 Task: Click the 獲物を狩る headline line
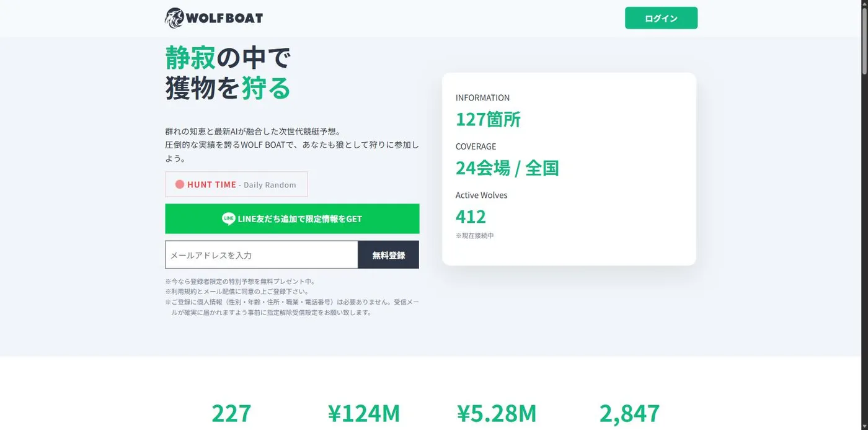point(228,87)
